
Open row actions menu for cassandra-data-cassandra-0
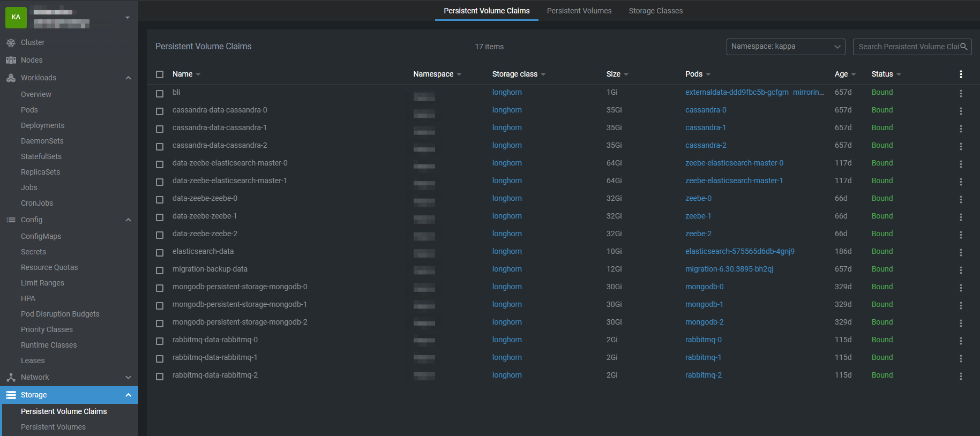[961, 111]
